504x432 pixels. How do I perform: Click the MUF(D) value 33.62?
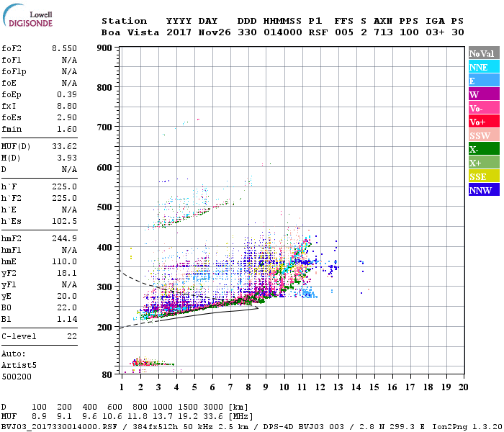[x=64, y=146]
